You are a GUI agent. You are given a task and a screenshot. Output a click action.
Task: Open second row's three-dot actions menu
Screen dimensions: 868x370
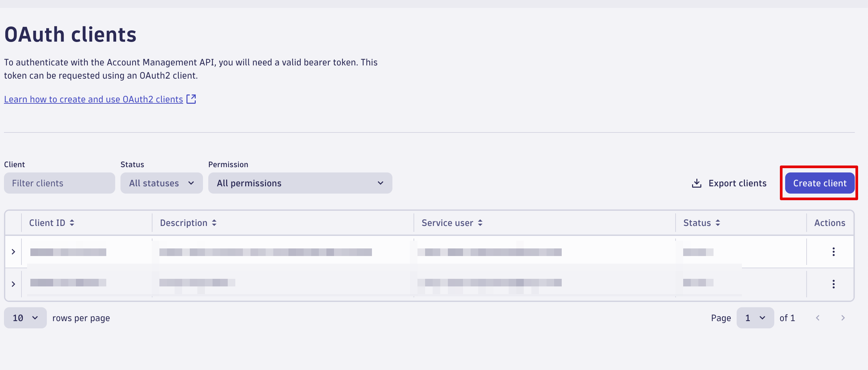click(833, 284)
